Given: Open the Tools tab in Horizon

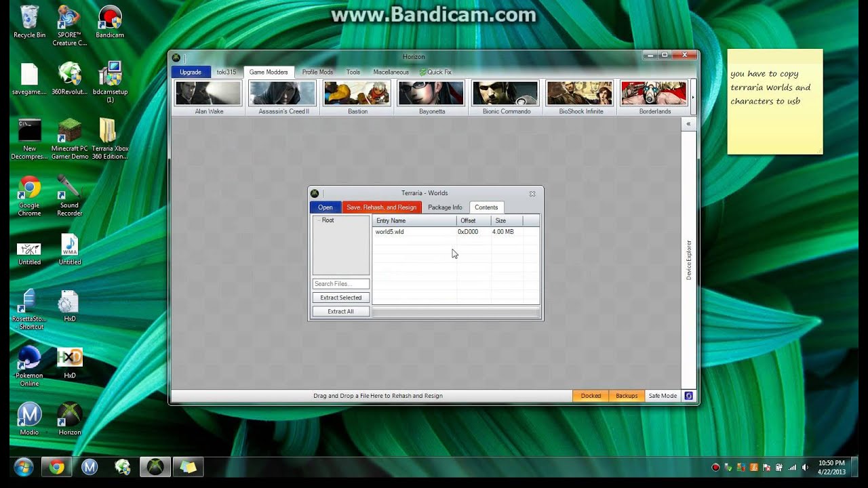Looking at the screenshot, I should point(353,72).
